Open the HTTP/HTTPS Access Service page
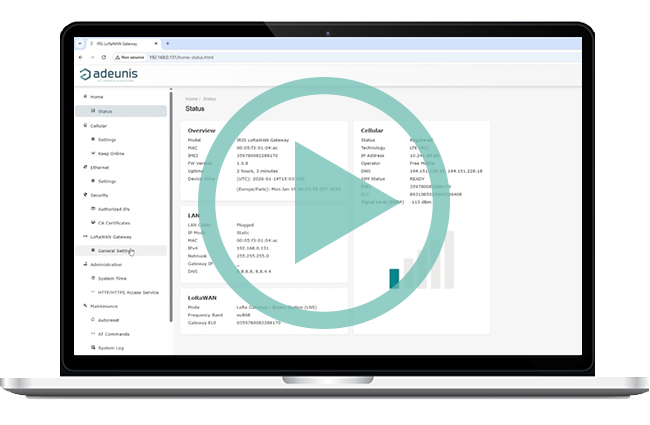 click(128, 293)
